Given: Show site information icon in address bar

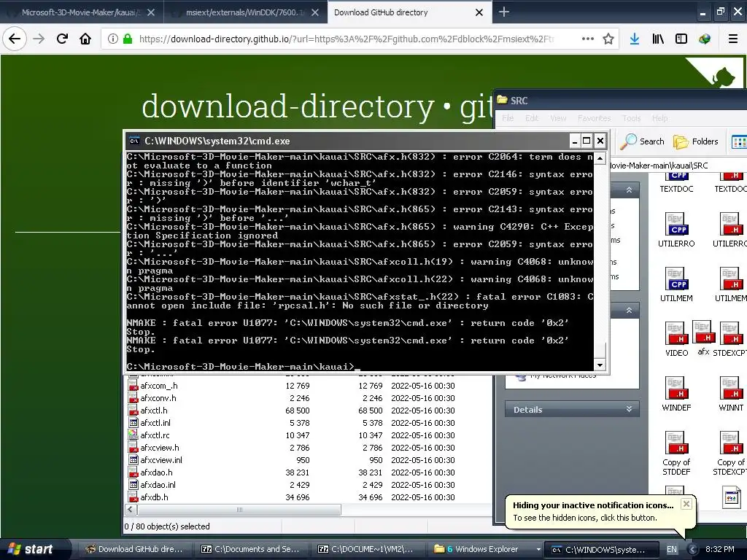Looking at the screenshot, I should [x=113, y=39].
